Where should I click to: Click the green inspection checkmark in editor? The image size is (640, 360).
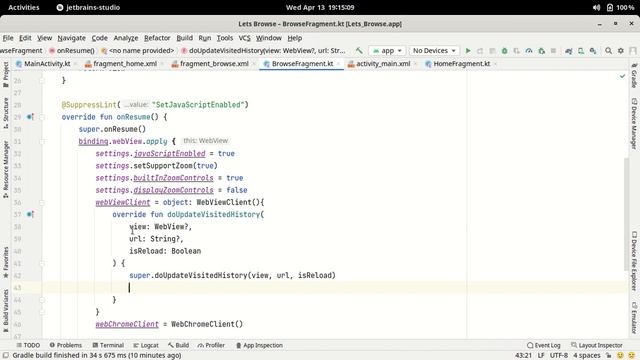point(622,76)
